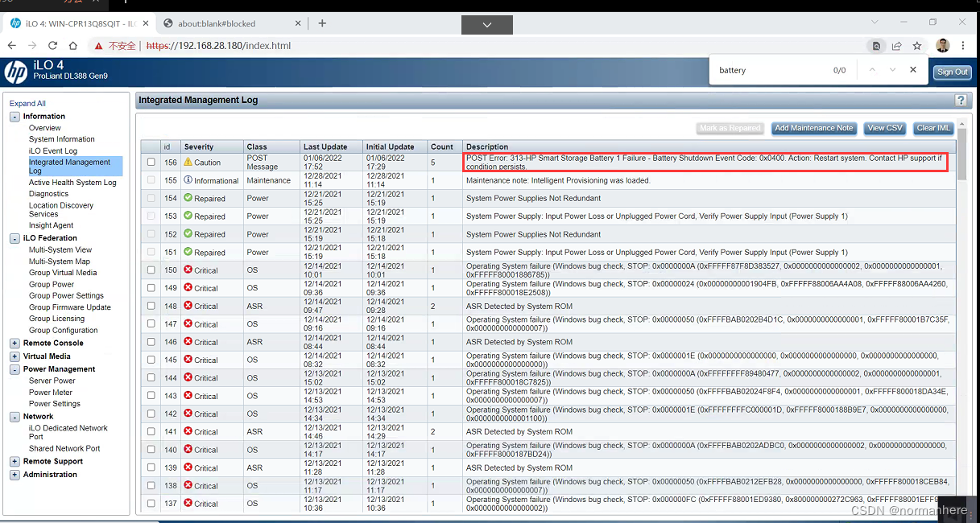Open a new browser tab

click(x=322, y=23)
